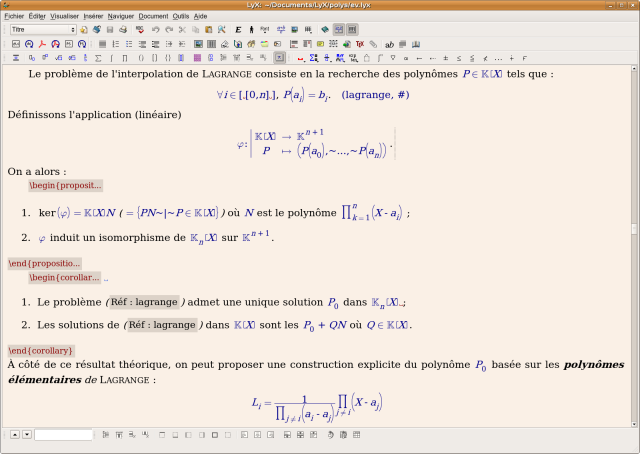Click the Cut scissors icon
The width and height of the screenshot is (640, 454).
pyautogui.click(x=181, y=30)
